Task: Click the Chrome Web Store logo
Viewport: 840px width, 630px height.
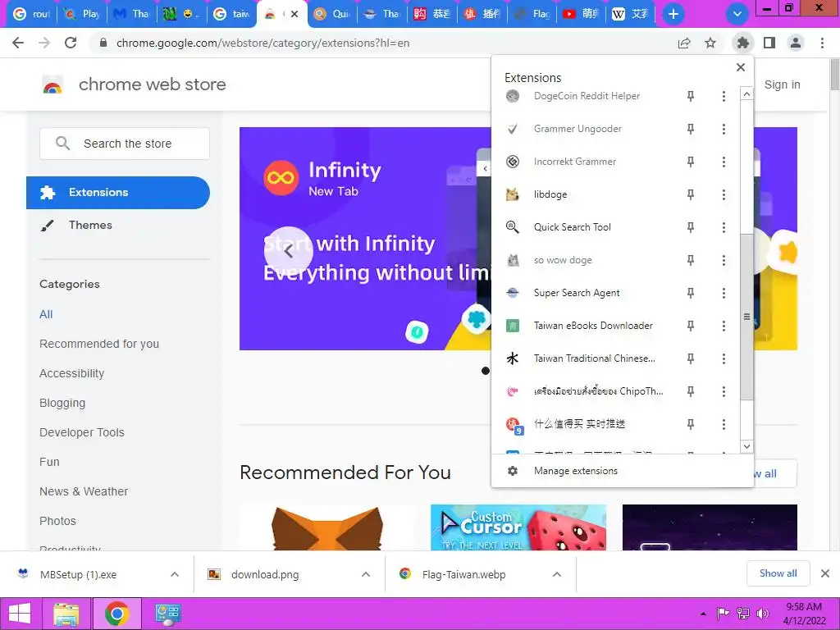Action: [x=52, y=84]
